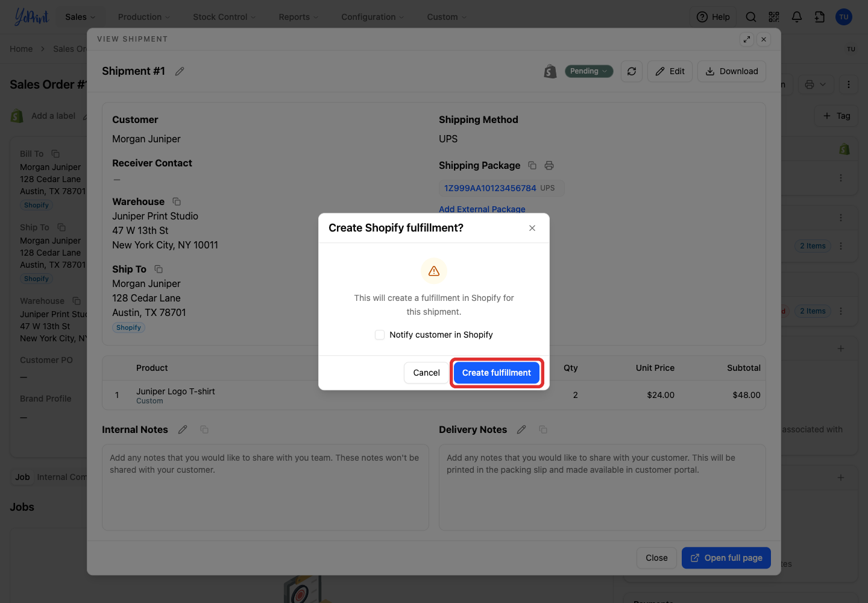868x603 pixels.
Task: Edit Shipment #1 title pencil icon
Action: click(180, 71)
